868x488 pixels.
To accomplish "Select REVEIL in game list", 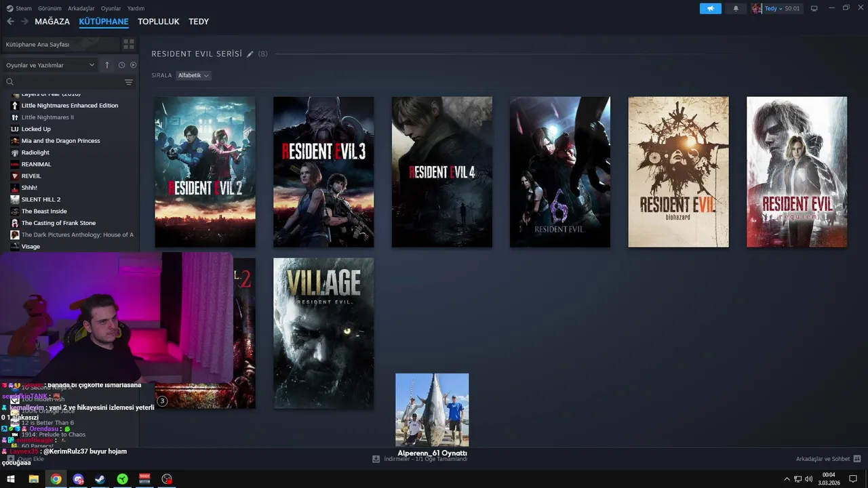I will click(x=31, y=176).
